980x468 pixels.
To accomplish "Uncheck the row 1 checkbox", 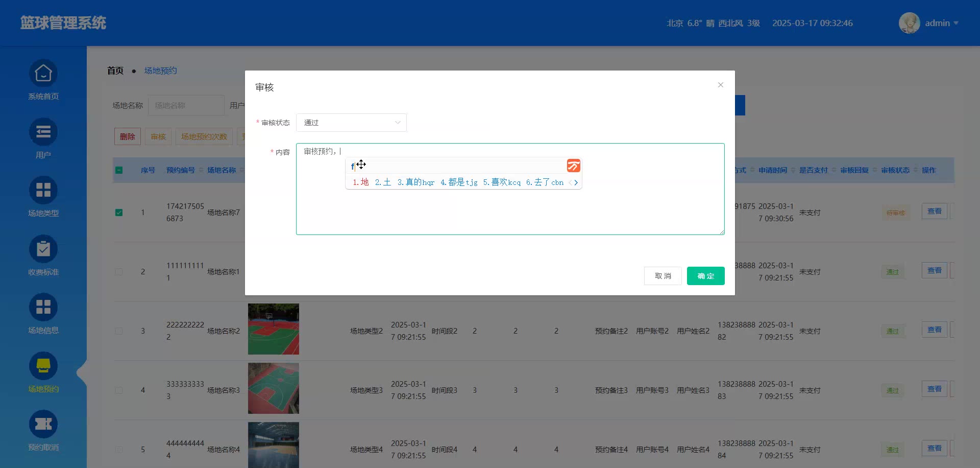I will tap(119, 213).
